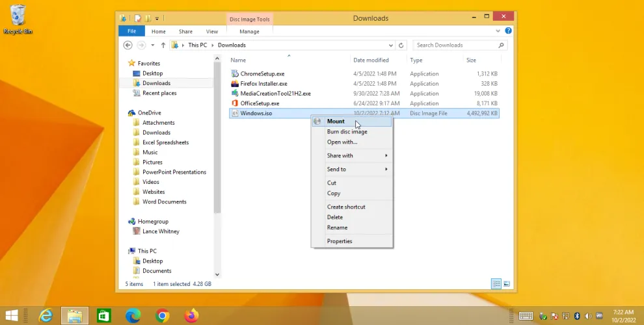Image resolution: width=644 pixels, height=325 pixels.
Task: Open the address bar history dropdown
Action: click(390, 45)
